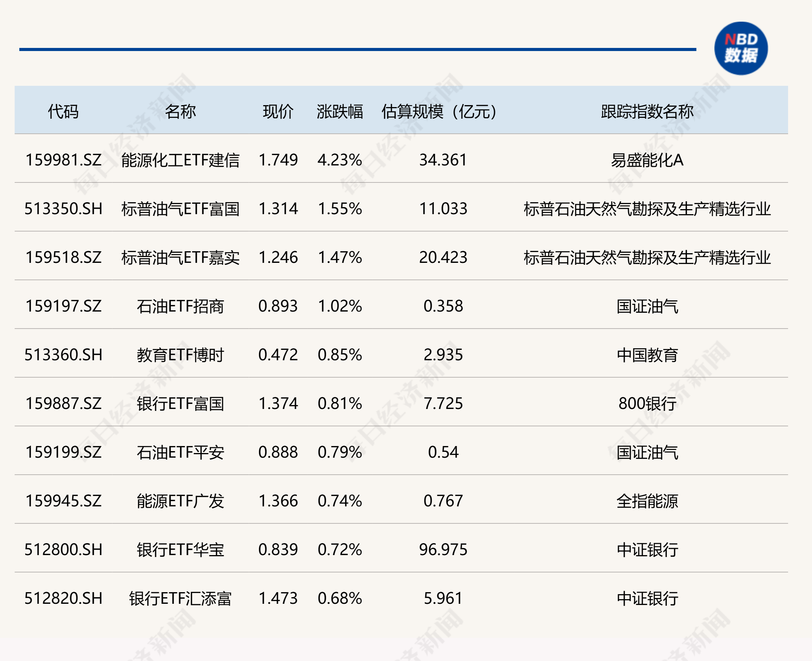Click the 名称 column header

click(180, 111)
